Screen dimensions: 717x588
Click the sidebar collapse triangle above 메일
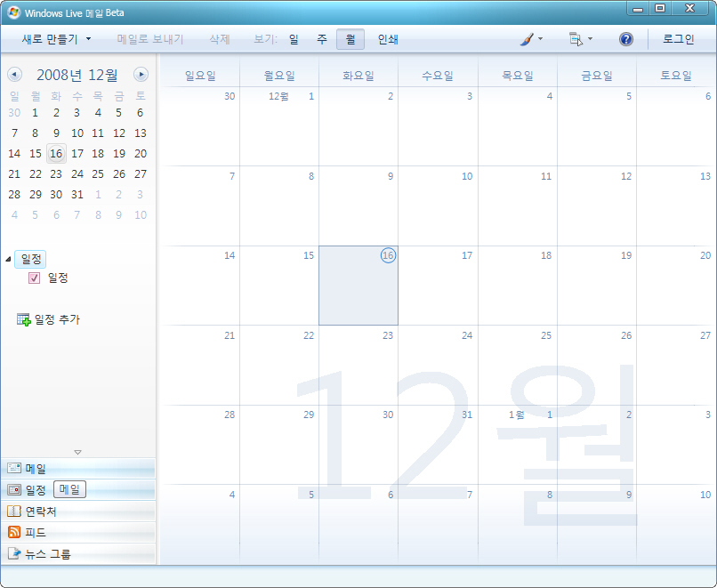(77, 452)
